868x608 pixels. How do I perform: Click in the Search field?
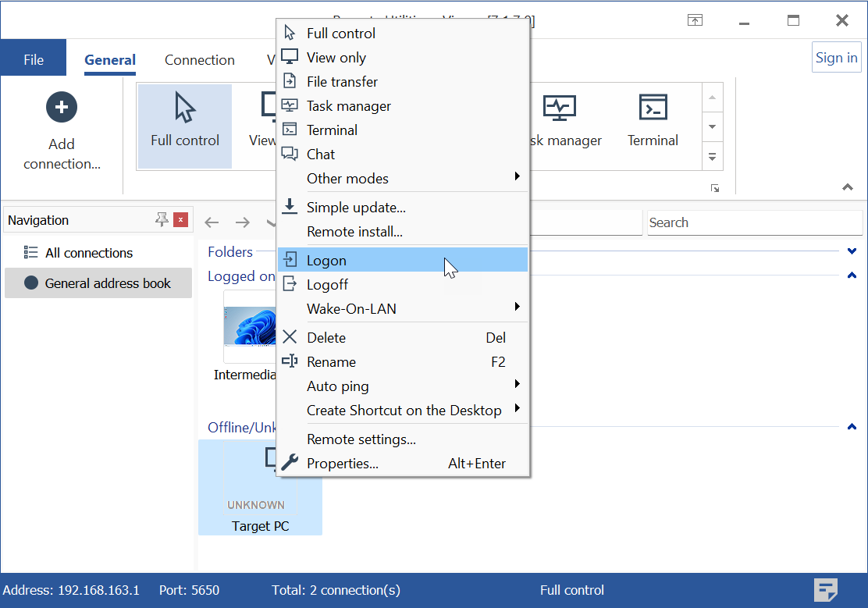pos(754,222)
